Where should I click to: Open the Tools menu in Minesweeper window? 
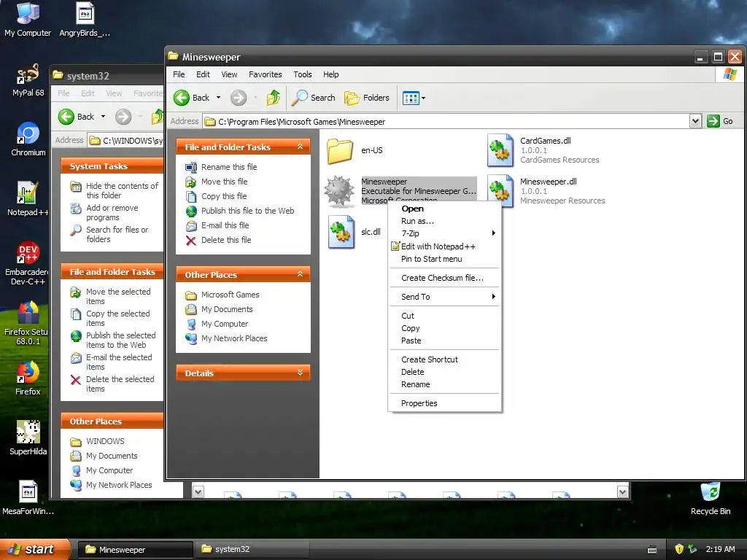303,74
